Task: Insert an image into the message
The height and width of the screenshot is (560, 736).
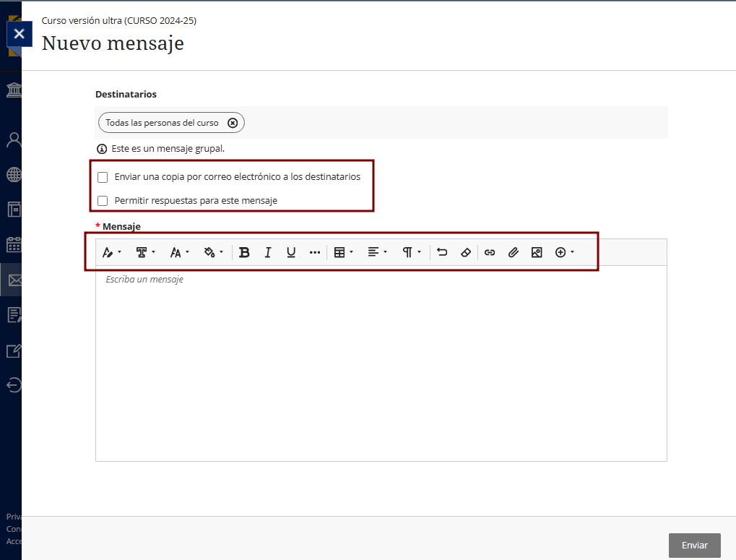Action: click(x=536, y=252)
